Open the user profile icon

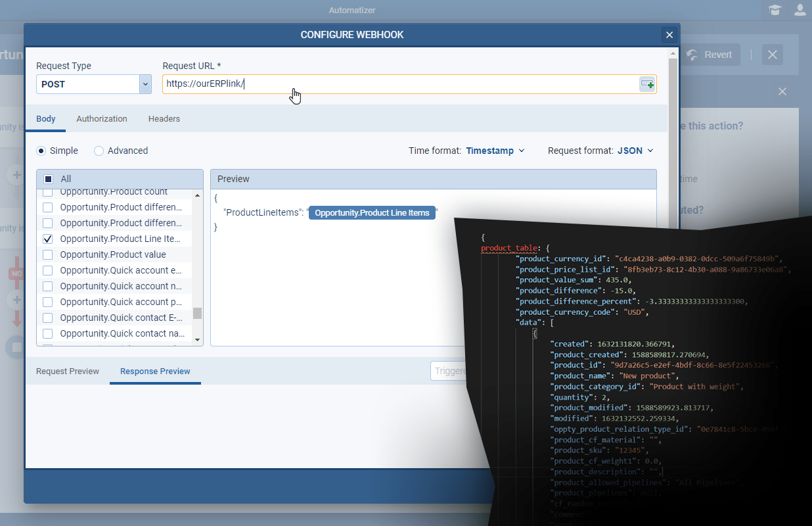(x=800, y=10)
